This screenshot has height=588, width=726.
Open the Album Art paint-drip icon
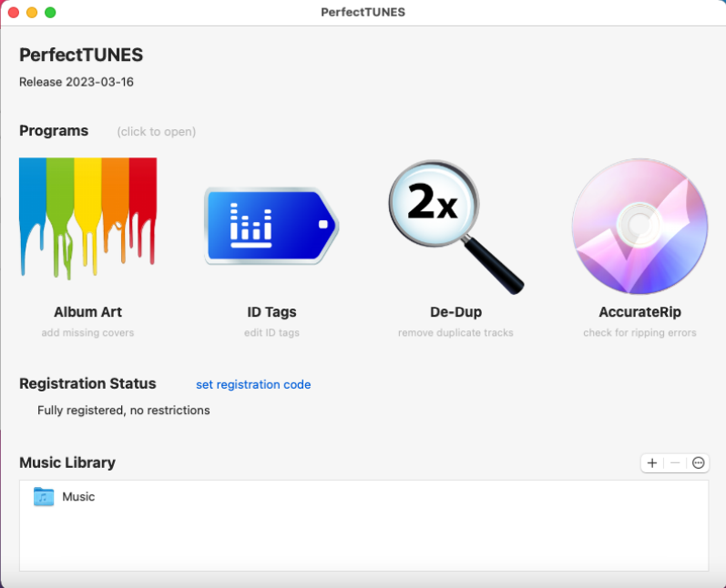point(87,218)
